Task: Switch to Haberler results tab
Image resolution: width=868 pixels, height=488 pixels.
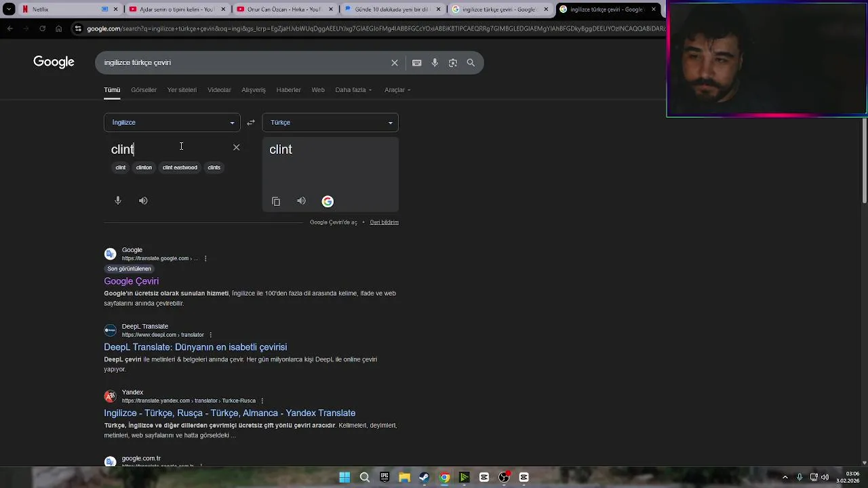Action: click(288, 89)
